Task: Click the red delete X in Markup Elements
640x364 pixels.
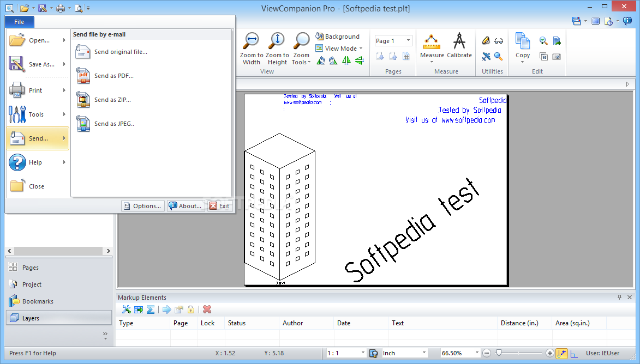Action: coord(207,310)
